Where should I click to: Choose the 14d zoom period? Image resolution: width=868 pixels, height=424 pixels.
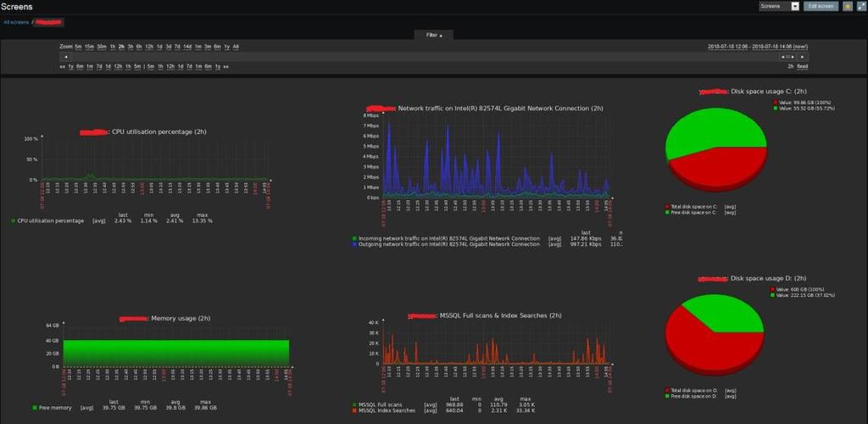click(x=187, y=47)
